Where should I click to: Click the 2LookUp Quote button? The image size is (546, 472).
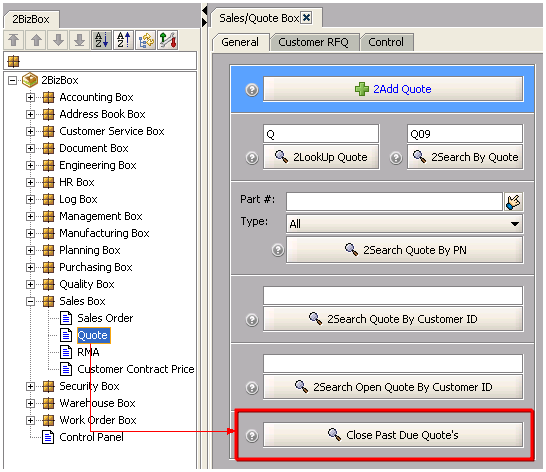(x=321, y=157)
